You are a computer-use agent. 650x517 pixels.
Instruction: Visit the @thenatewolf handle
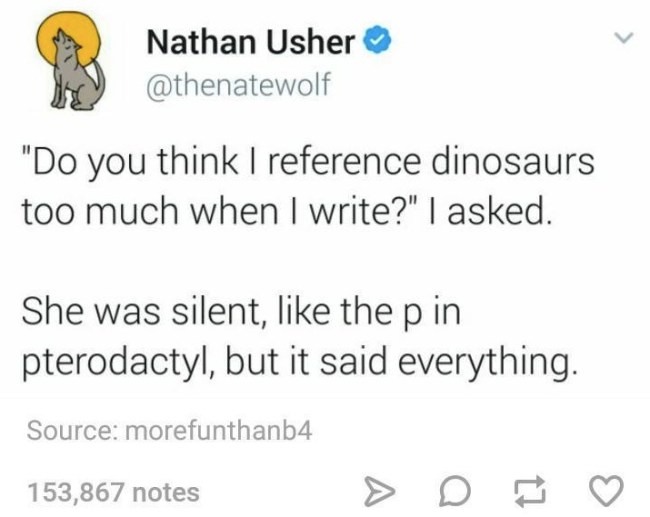click(238, 86)
